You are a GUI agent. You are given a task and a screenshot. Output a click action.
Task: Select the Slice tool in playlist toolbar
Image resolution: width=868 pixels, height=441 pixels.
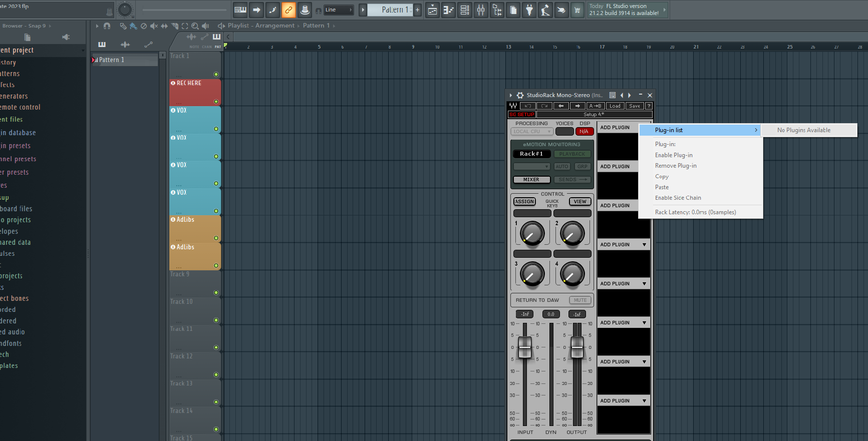click(175, 26)
